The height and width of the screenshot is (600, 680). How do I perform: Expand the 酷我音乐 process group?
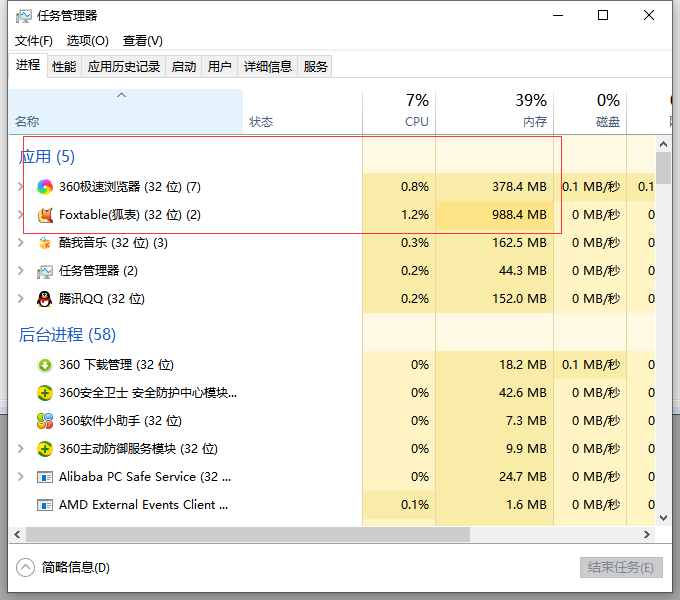tap(20, 243)
